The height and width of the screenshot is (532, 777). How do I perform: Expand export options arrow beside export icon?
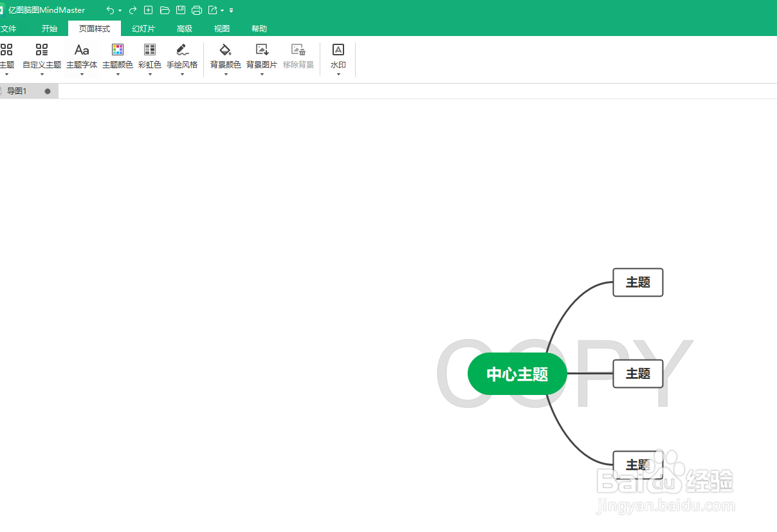click(223, 11)
